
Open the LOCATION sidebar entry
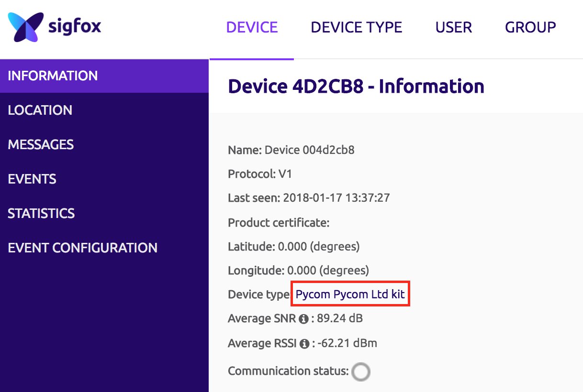coord(40,110)
